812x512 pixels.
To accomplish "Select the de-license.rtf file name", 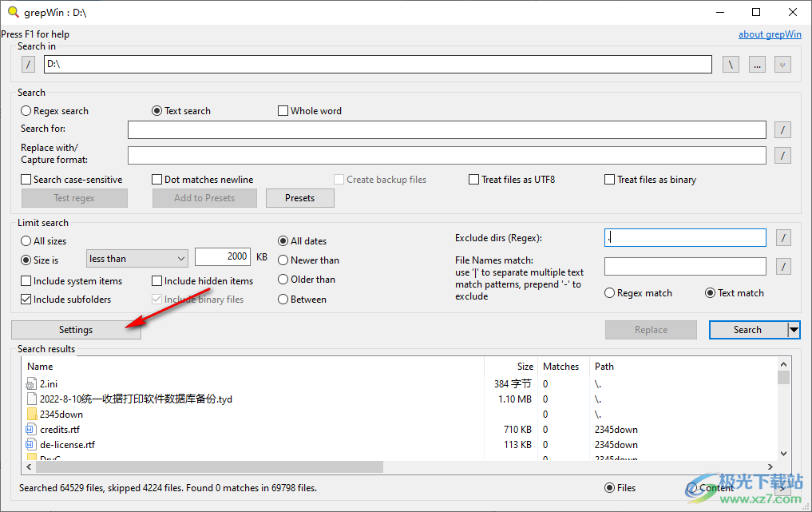I will (x=68, y=445).
